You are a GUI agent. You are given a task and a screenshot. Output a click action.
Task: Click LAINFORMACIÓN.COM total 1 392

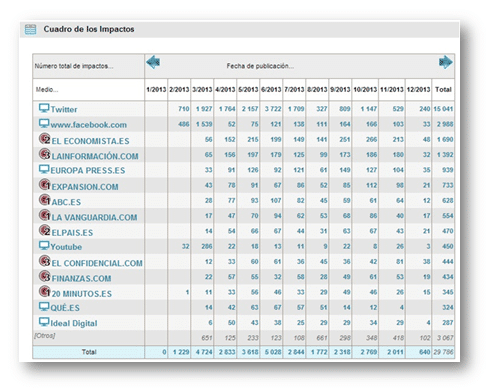coord(445,155)
